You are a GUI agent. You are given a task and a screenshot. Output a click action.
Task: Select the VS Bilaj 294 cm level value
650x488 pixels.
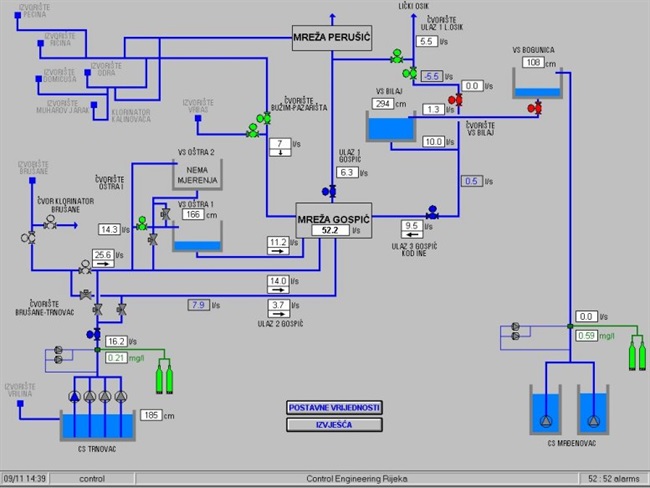[x=383, y=104]
